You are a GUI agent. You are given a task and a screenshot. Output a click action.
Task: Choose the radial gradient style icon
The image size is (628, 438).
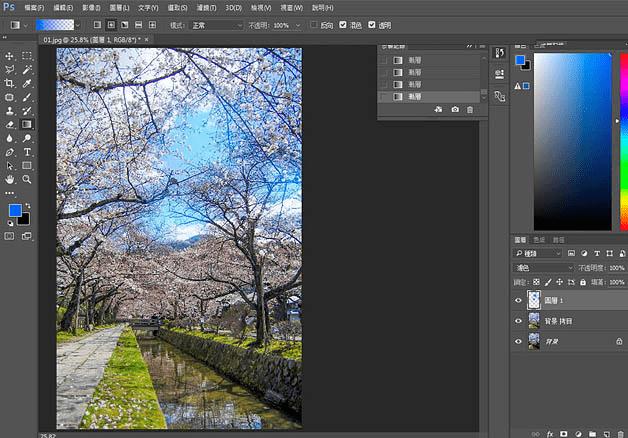pos(112,24)
